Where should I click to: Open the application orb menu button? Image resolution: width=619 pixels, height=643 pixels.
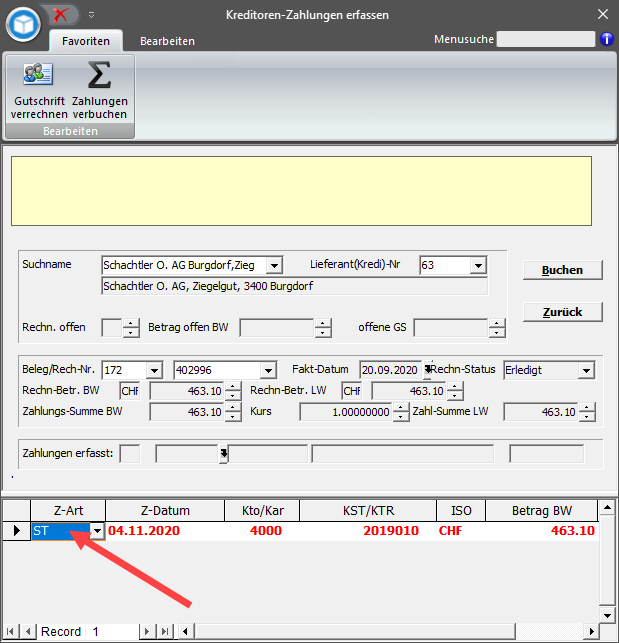[23, 24]
